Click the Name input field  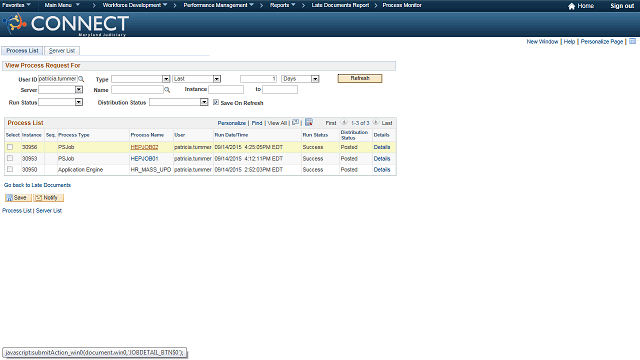tap(137, 89)
